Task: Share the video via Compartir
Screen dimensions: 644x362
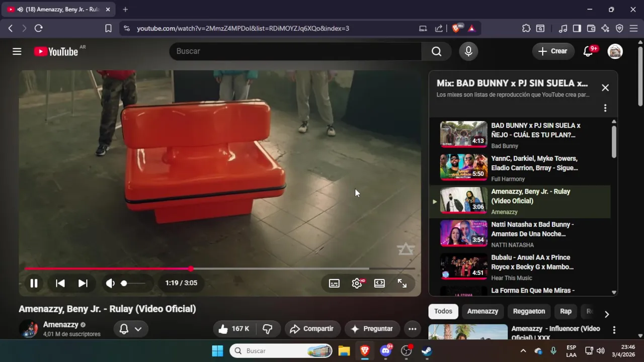Action: tap(312, 329)
